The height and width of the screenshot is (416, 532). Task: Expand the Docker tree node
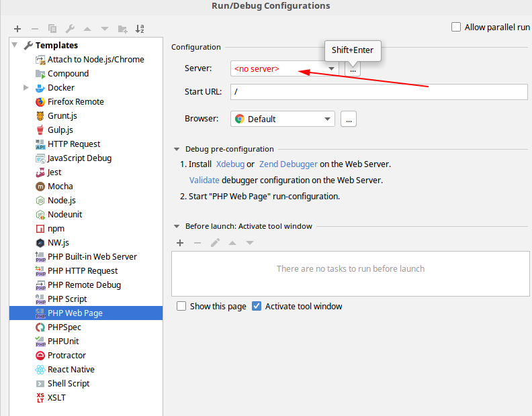click(26, 88)
